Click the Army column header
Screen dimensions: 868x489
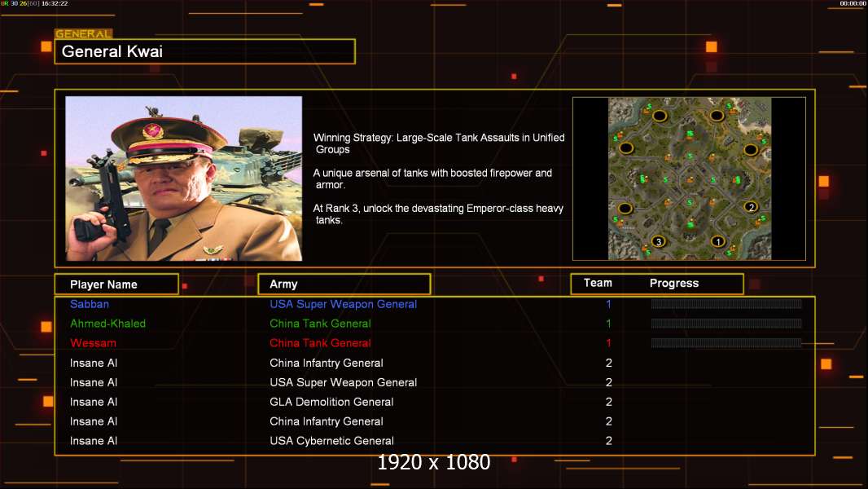pos(344,284)
